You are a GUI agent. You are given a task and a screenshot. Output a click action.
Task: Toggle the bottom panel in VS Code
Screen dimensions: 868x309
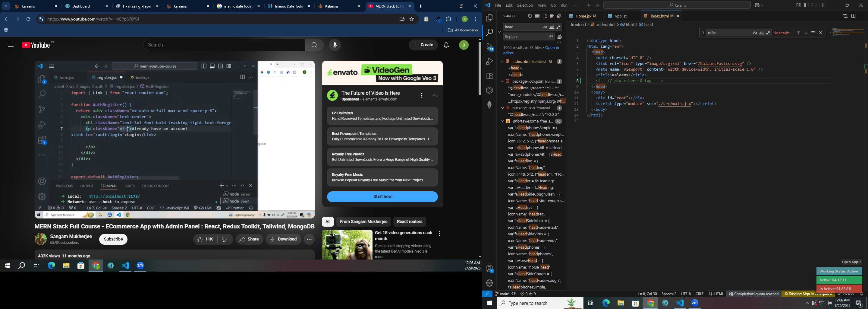[x=814, y=5]
